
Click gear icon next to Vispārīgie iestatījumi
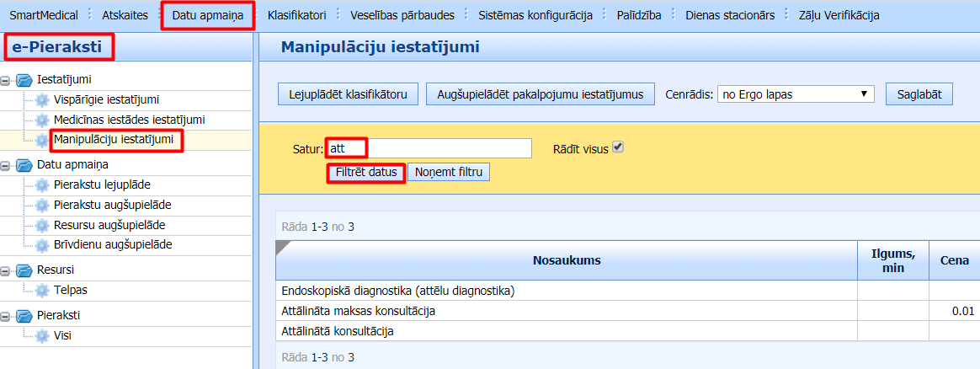coord(42,100)
